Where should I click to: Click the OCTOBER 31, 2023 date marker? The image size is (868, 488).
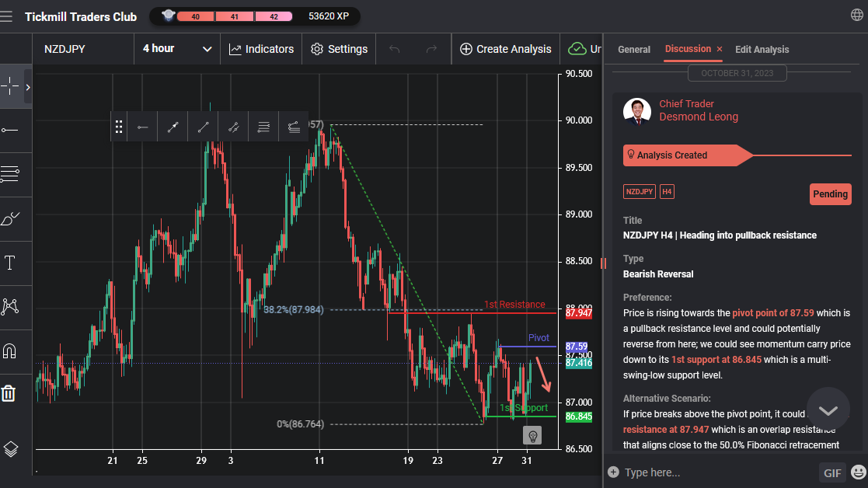737,73
